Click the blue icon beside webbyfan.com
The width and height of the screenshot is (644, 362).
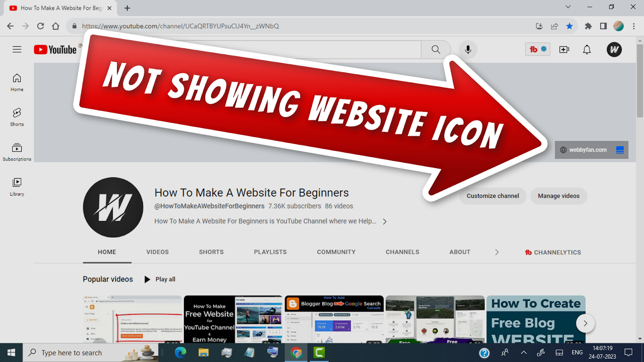pos(620,150)
